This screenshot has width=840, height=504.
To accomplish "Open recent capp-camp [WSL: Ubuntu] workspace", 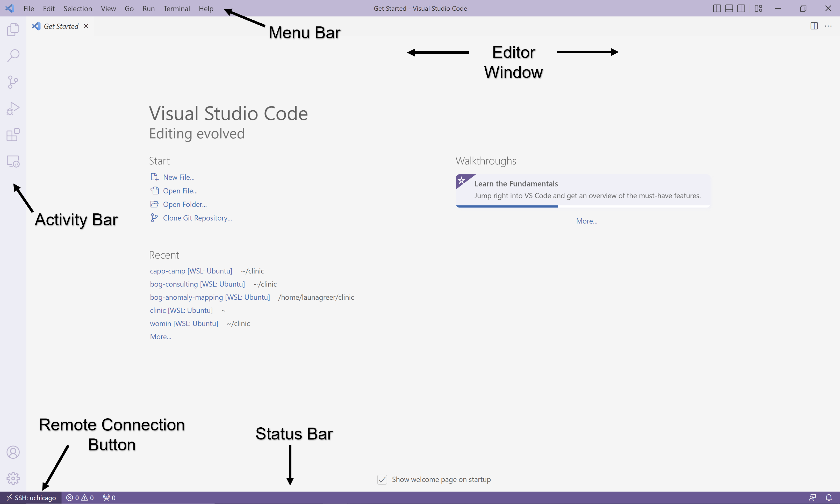I will [x=191, y=271].
